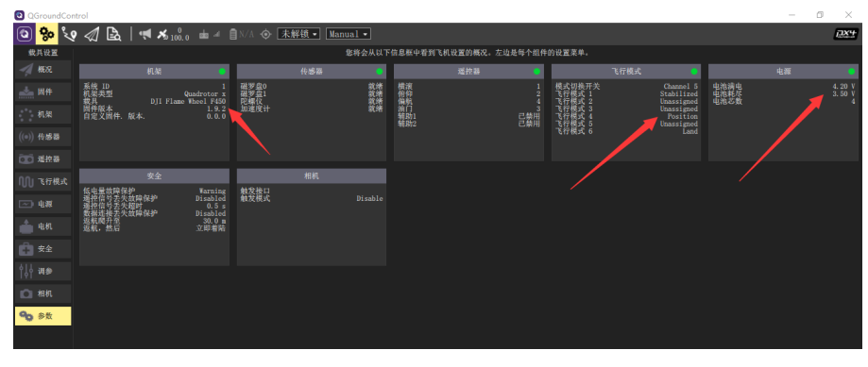Image resolution: width=868 pixels, height=367 pixels.
Task: Click the 磁罗盘0 compass row
Action: point(312,86)
